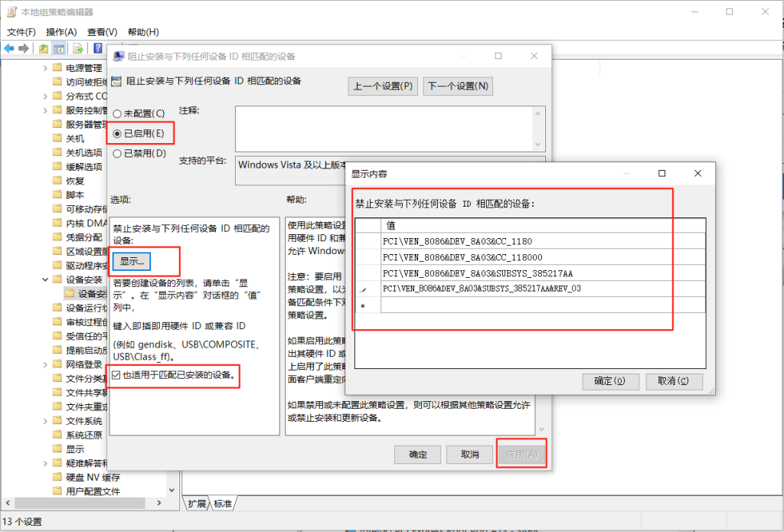The width and height of the screenshot is (784, 532).
Task: Select the 未配置(C) radio button
Action: 117,113
